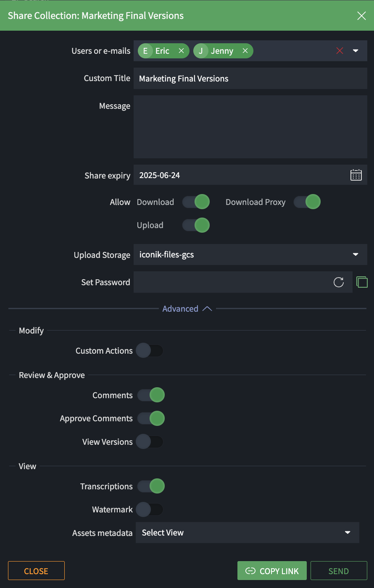Collapse the Advanced section

[x=187, y=308]
